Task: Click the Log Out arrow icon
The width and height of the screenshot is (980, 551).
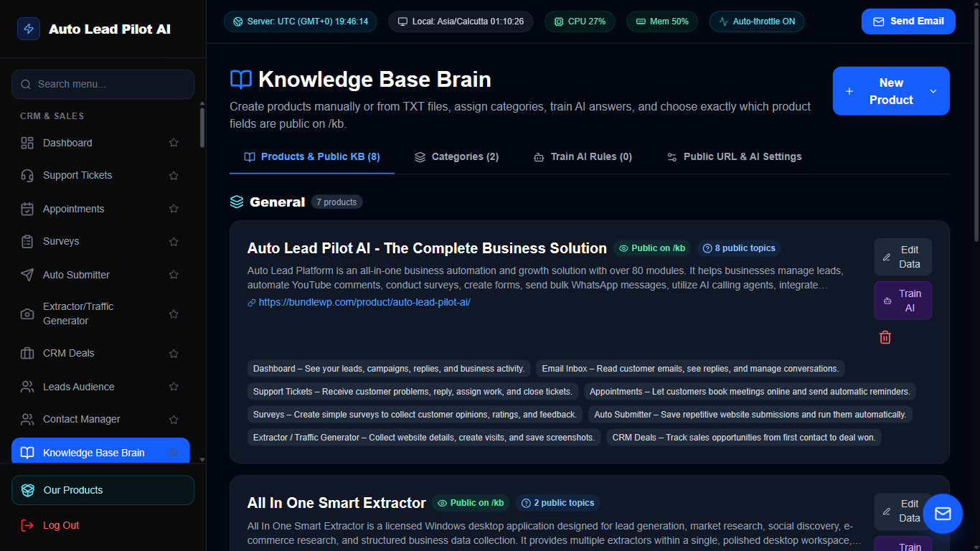Action: pos(27,525)
